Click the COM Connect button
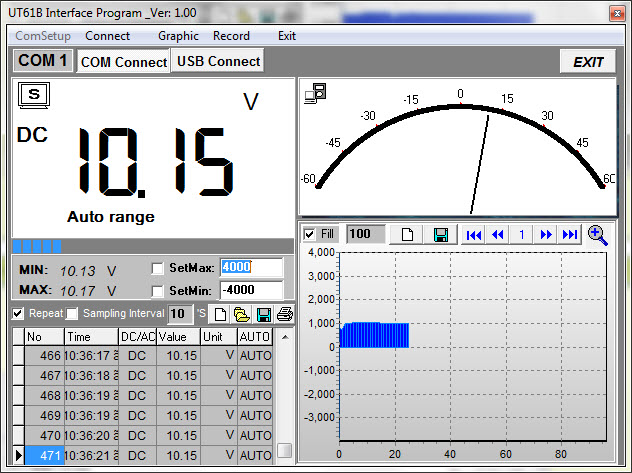Screen dimensions: 632x473 (123, 62)
